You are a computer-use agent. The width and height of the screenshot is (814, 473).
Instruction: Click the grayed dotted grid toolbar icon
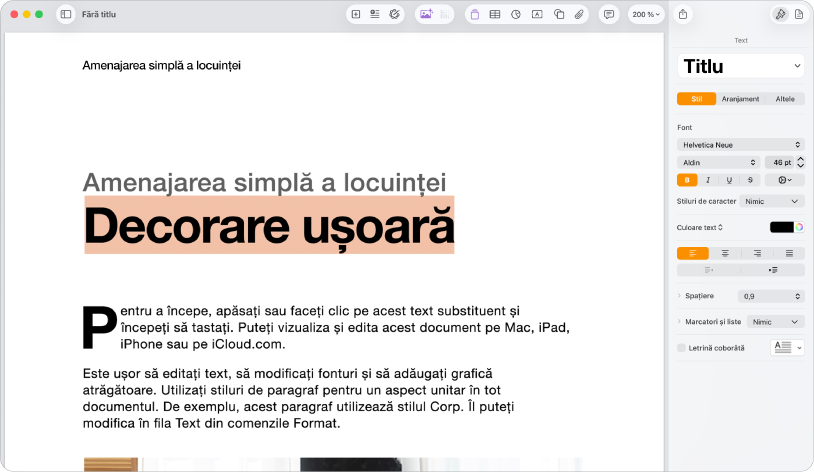click(445, 15)
